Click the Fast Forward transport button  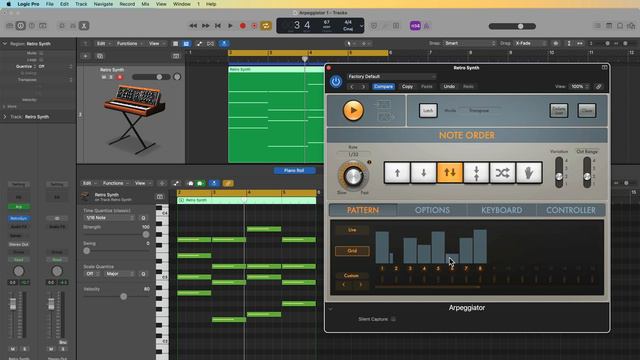pyautogui.click(x=206, y=26)
